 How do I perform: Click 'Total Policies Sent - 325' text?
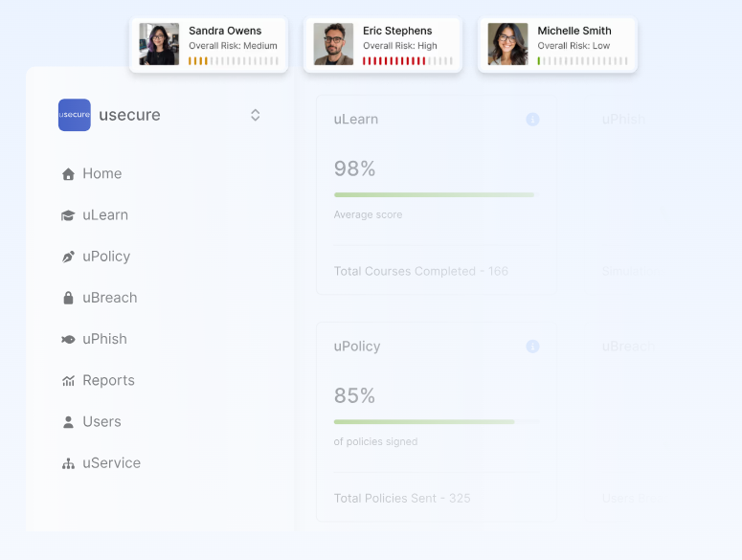[402, 498]
